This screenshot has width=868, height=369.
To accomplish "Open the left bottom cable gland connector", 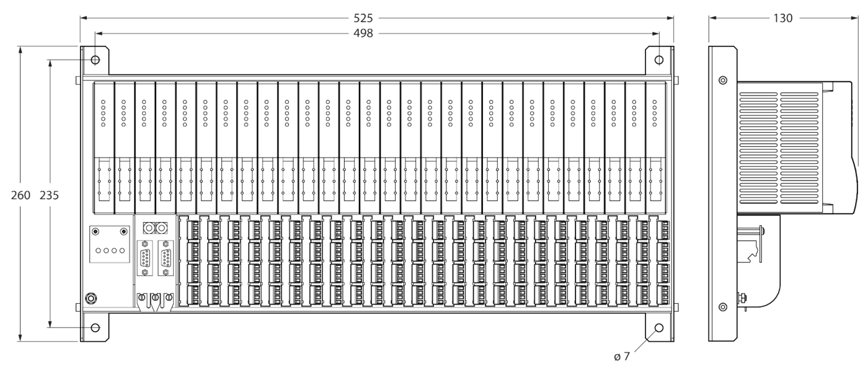I will [x=141, y=297].
